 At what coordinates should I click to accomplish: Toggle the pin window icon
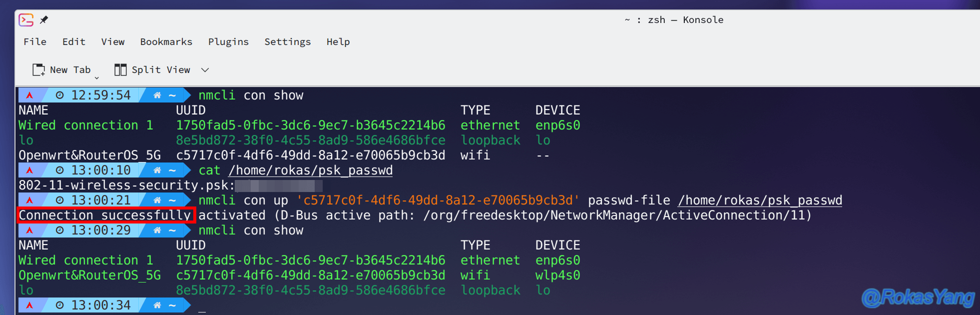(x=44, y=20)
